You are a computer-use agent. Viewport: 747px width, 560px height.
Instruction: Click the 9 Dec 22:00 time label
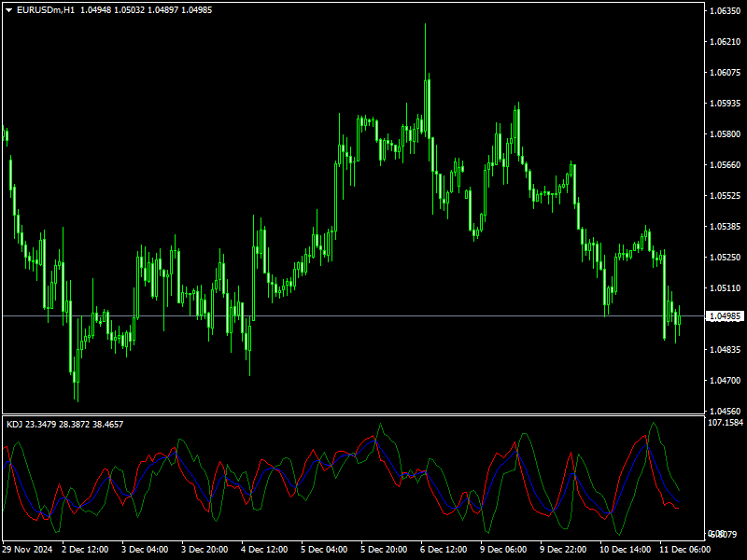click(564, 550)
